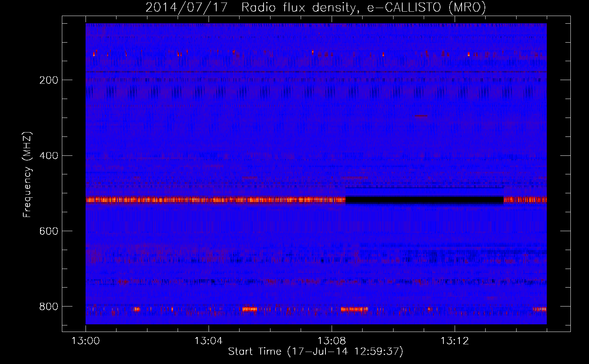Click the 600 frequency axis label

pos(49,232)
